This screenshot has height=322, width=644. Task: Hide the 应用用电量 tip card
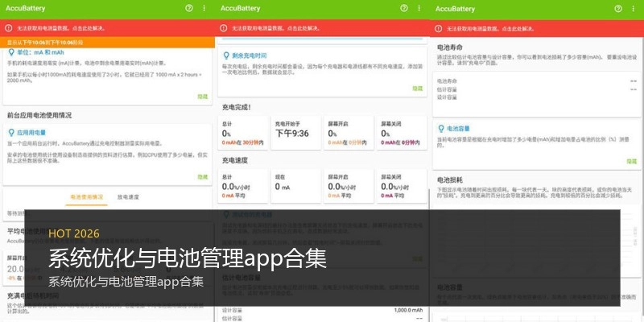[203, 176]
